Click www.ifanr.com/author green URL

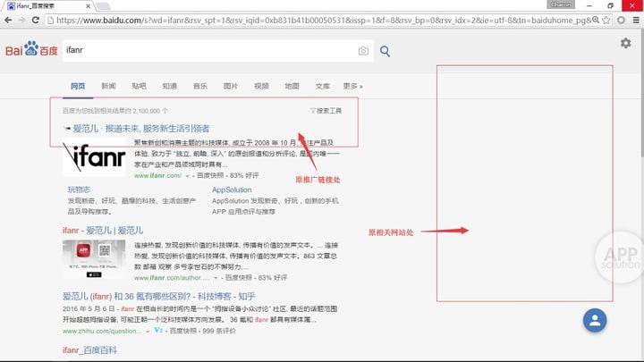(172, 278)
